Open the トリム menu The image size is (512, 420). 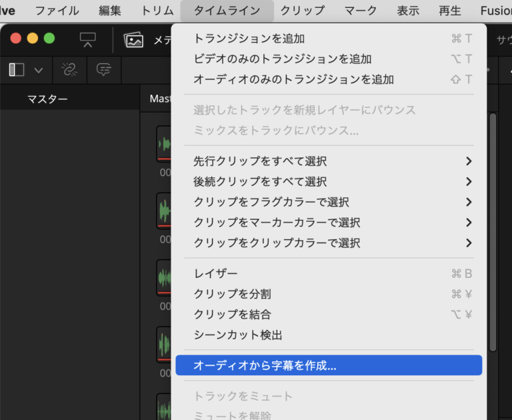point(157,11)
